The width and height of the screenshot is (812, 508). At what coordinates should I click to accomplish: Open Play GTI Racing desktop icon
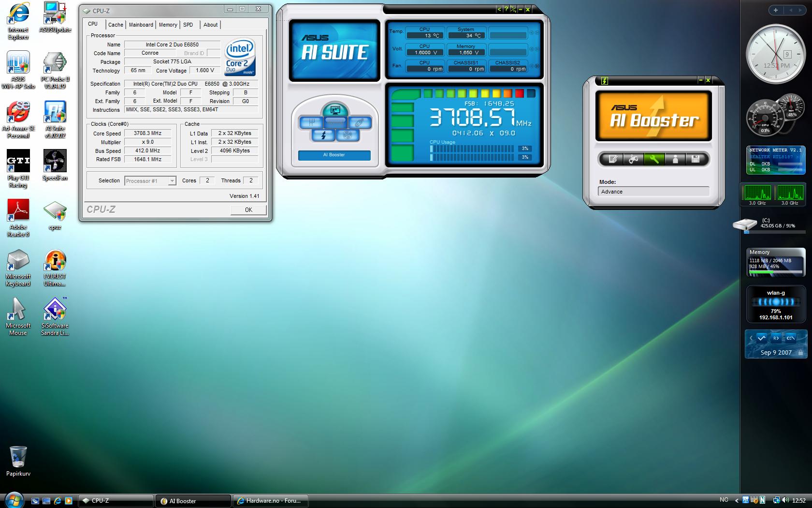click(x=18, y=169)
